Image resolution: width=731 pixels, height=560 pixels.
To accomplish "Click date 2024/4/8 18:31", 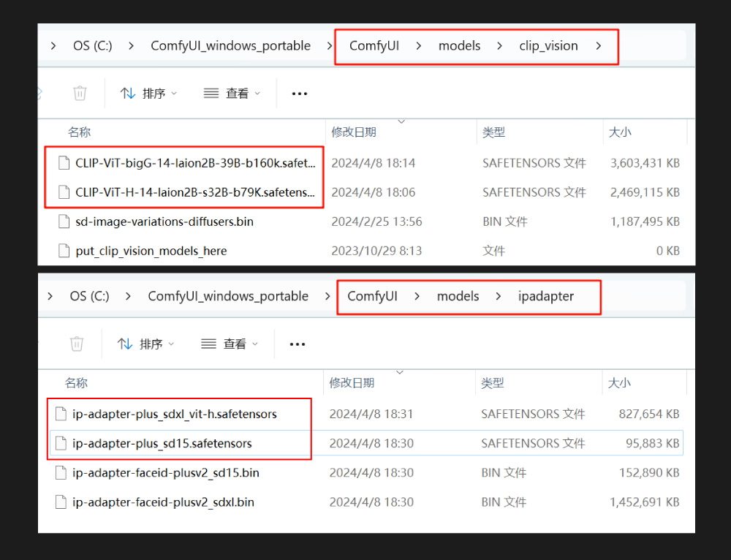I will point(371,414).
